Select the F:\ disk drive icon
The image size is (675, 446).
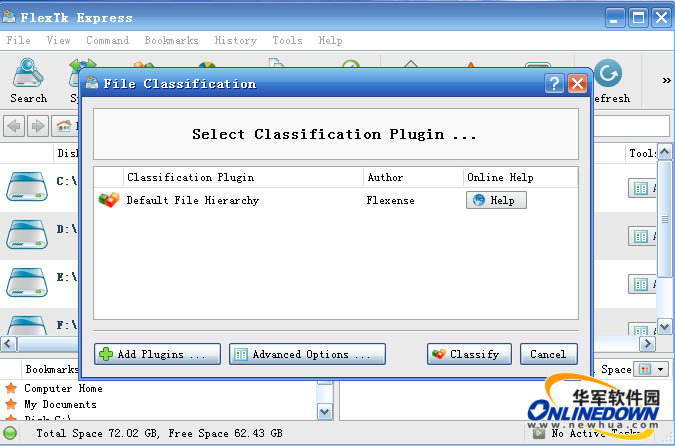click(27, 325)
